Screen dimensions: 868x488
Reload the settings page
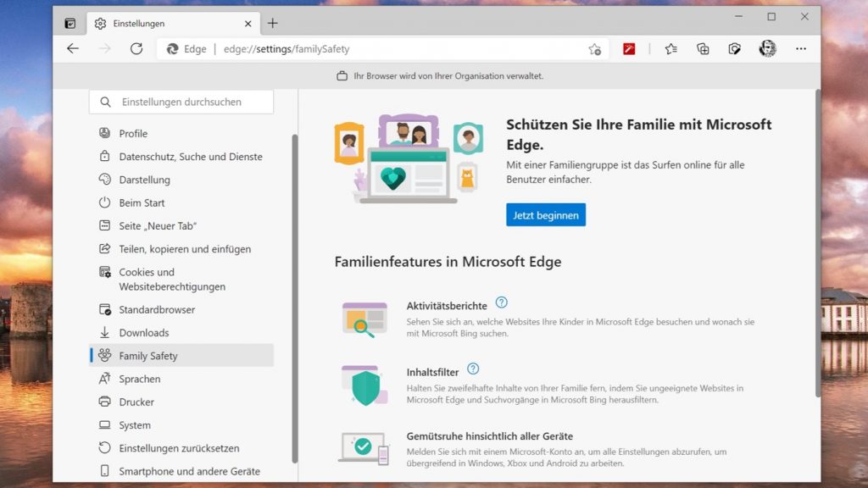137,49
